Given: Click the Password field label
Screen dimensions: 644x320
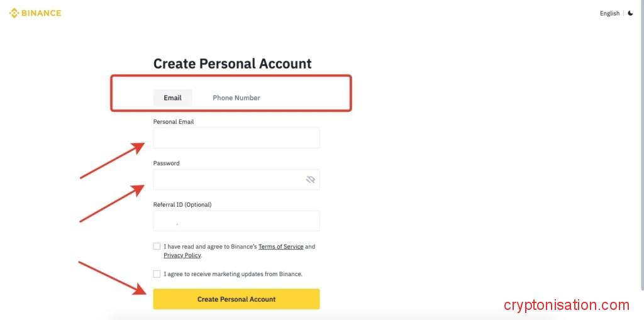Looking at the screenshot, I should [167, 163].
